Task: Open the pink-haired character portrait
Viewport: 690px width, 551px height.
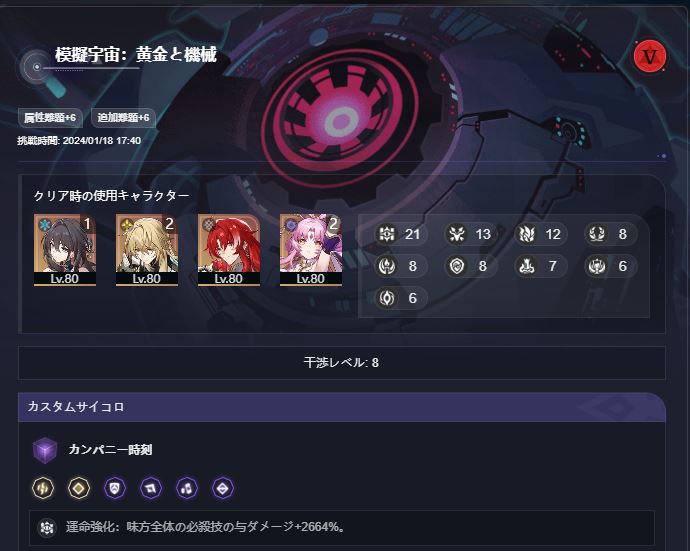Action: tap(311, 250)
